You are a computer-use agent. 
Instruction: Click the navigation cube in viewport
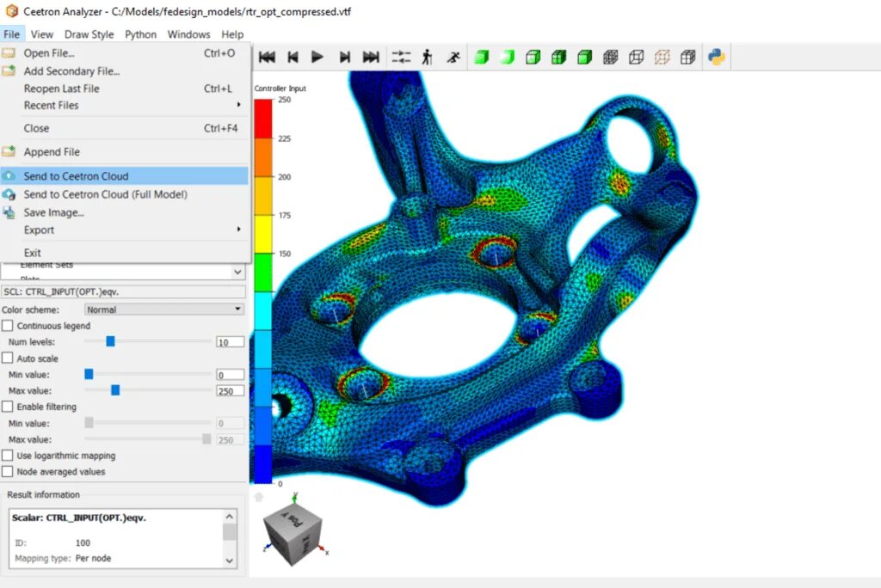click(293, 535)
